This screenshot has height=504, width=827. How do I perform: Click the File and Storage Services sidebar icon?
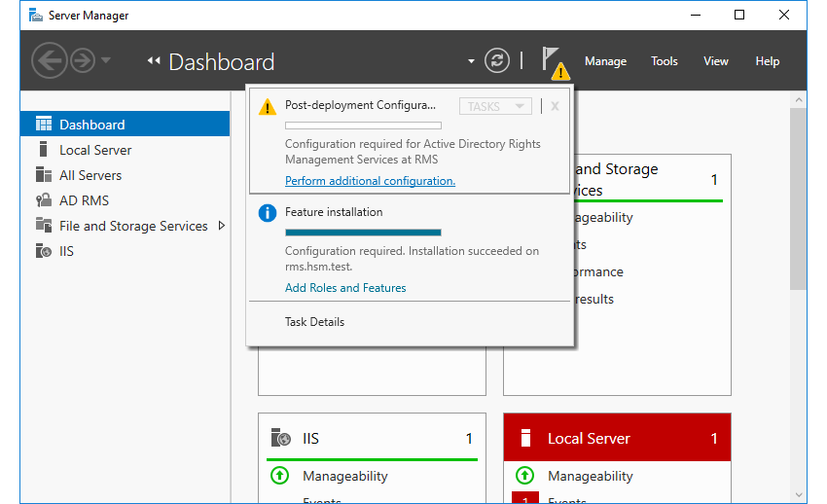pyautogui.click(x=44, y=225)
